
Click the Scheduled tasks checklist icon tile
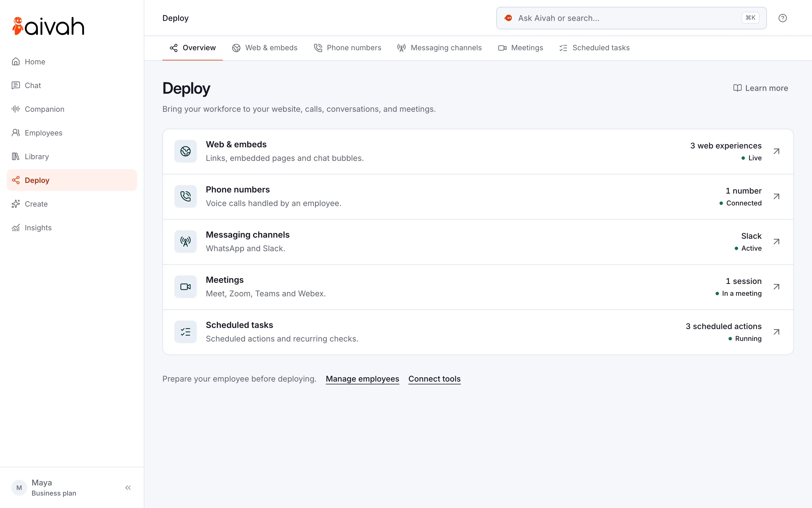186,332
